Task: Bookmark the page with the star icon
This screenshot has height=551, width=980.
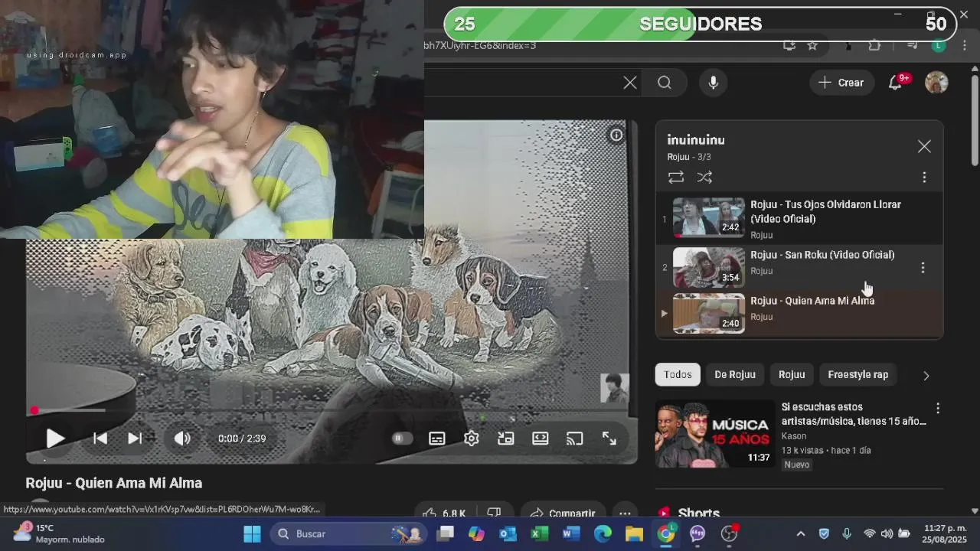Action: 812,46
